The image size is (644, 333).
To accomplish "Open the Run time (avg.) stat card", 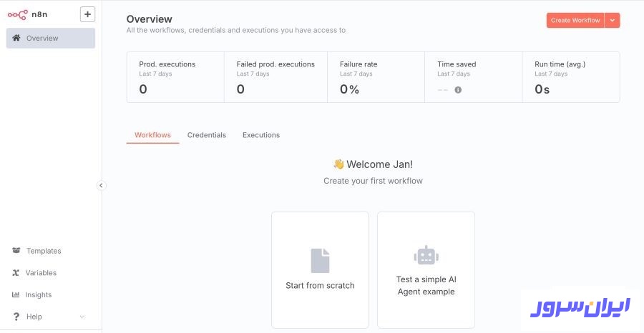I will [x=570, y=77].
